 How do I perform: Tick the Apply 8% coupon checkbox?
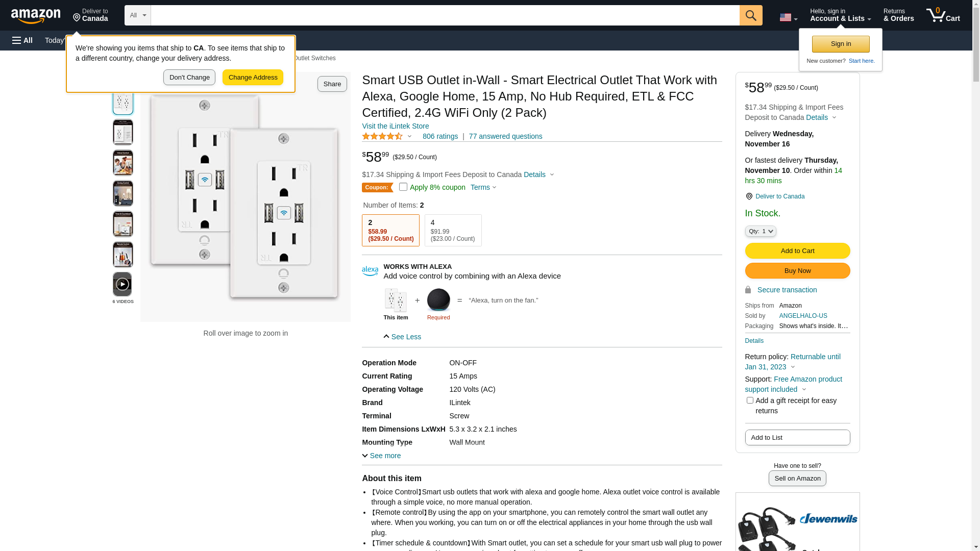pos(403,187)
